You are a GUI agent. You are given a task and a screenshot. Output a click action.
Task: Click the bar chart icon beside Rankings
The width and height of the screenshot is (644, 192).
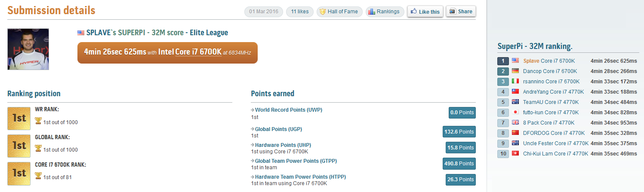point(372,12)
